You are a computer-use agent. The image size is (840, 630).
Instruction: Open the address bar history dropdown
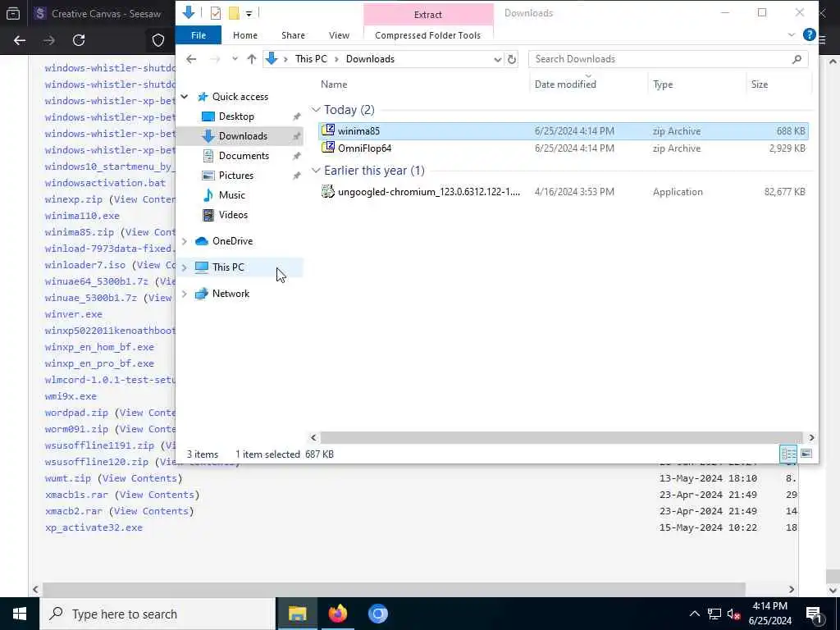[x=498, y=59]
